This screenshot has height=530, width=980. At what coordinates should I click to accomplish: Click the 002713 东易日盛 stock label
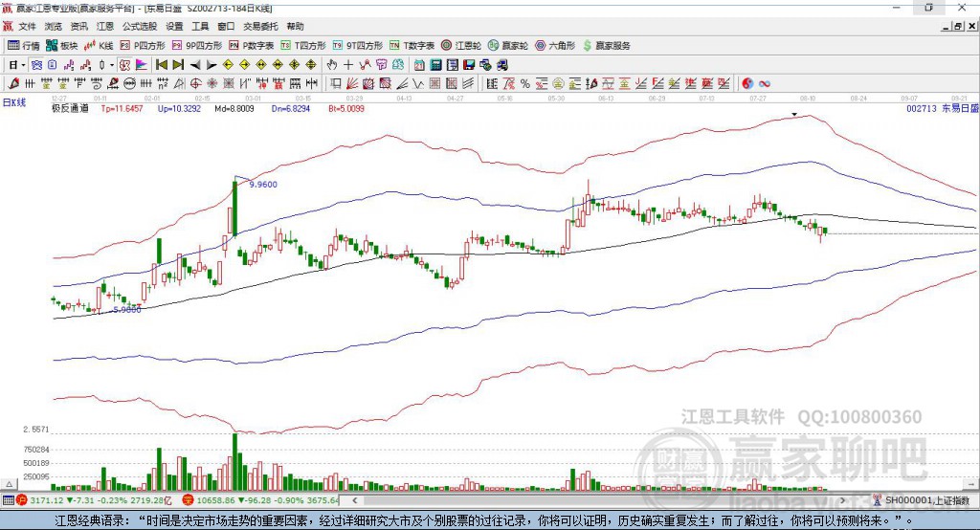tap(942, 109)
